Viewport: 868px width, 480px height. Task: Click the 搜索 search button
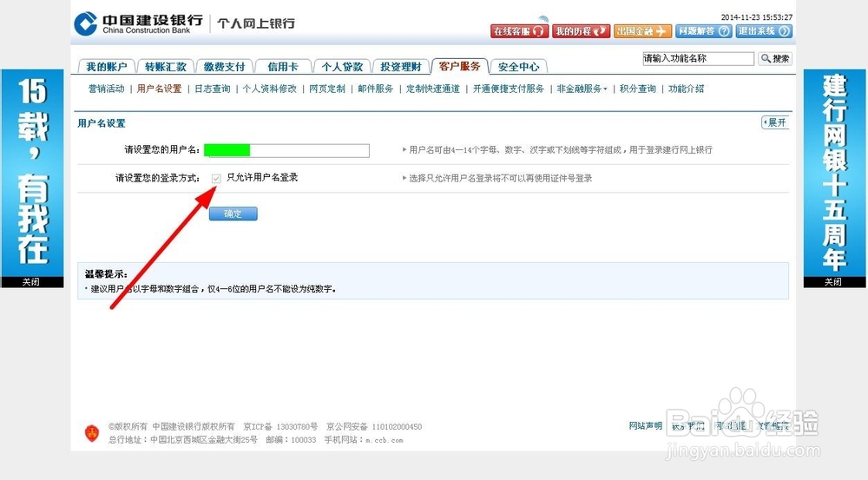pos(775,59)
